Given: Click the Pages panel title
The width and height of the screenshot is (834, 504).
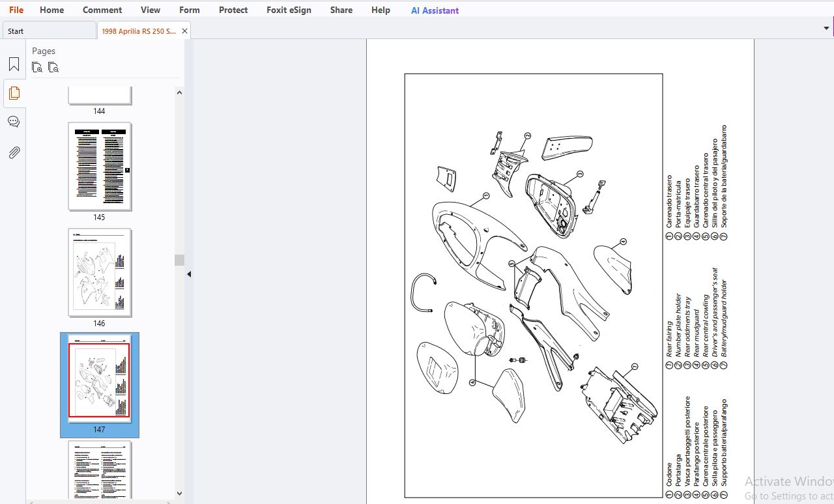Looking at the screenshot, I should point(44,51).
